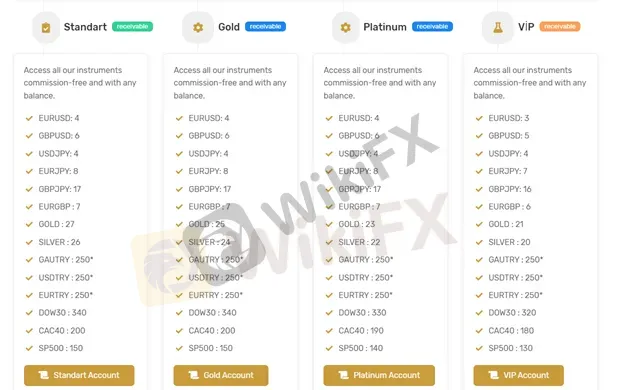The height and width of the screenshot is (390, 624).
Task: Click cart icon in Standart Account button
Action: tap(43, 375)
